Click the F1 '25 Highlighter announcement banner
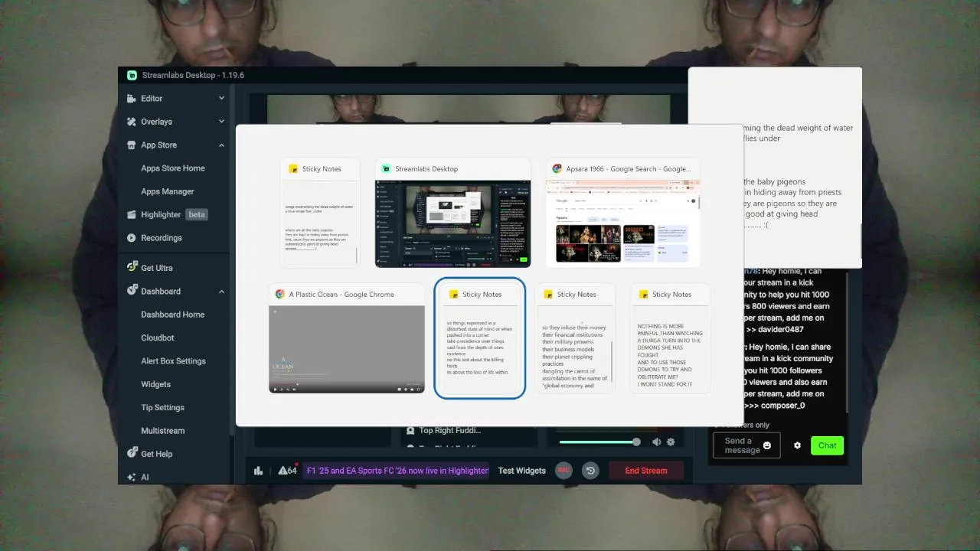The image size is (980, 551). tap(397, 471)
